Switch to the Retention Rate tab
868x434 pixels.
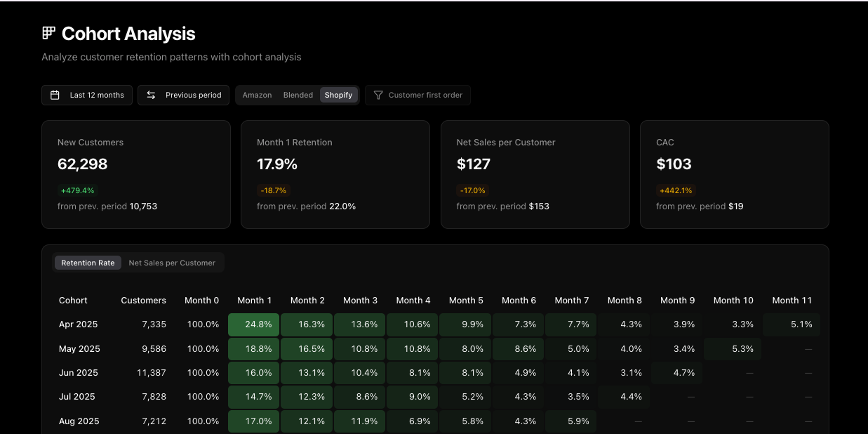coord(88,263)
